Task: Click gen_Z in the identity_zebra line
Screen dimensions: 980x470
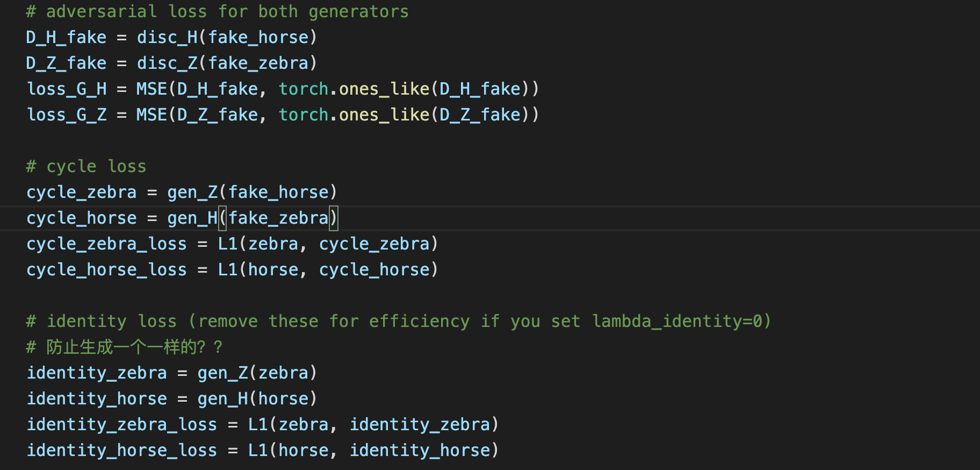Action: pyautogui.click(x=223, y=373)
